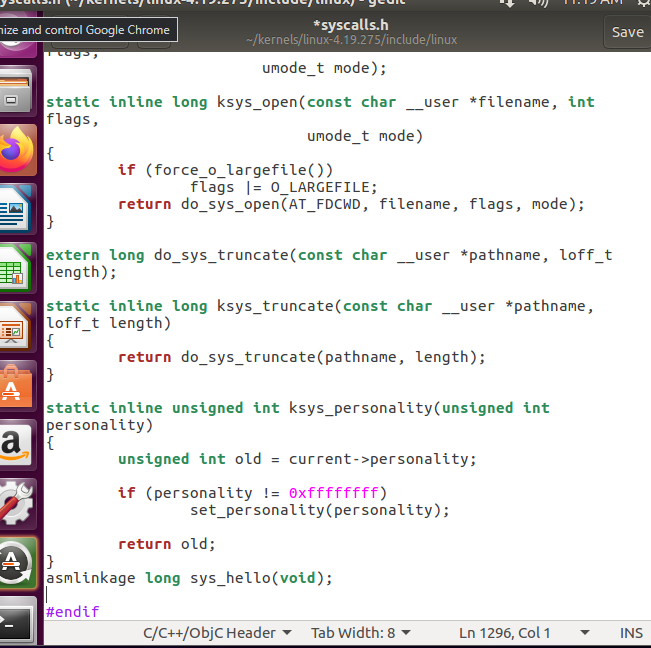This screenshot has height=648, width=651.
Task: Click the 0xffffffff hex value
Action: coord(333,493)
